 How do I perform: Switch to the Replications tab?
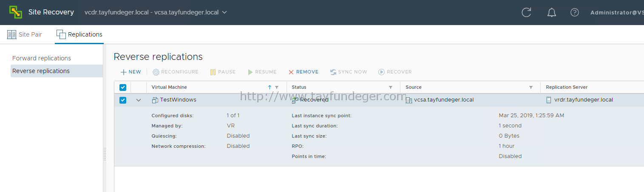79,34
